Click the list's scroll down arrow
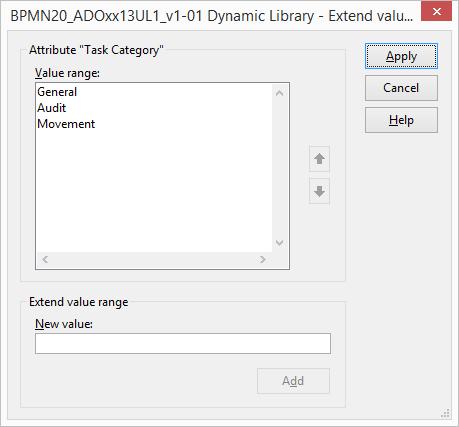Screen dimensions: 459x427 (280, 243)
